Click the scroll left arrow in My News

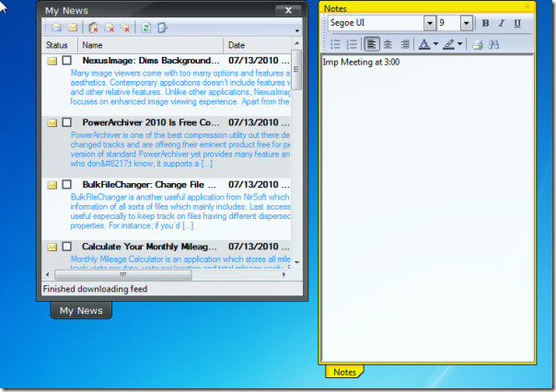48,275
